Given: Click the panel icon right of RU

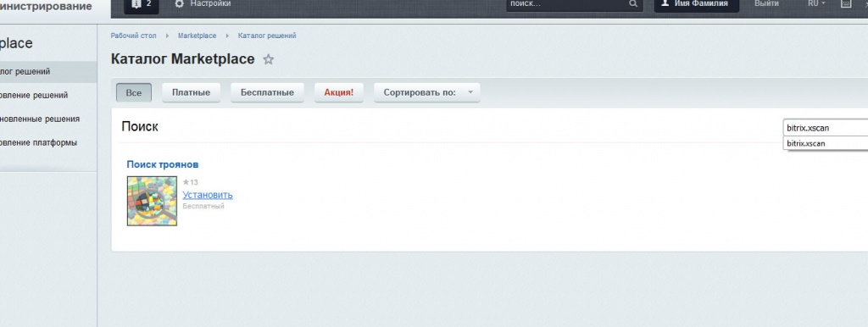Looking at the screenshot, I should tap(846, 3).
